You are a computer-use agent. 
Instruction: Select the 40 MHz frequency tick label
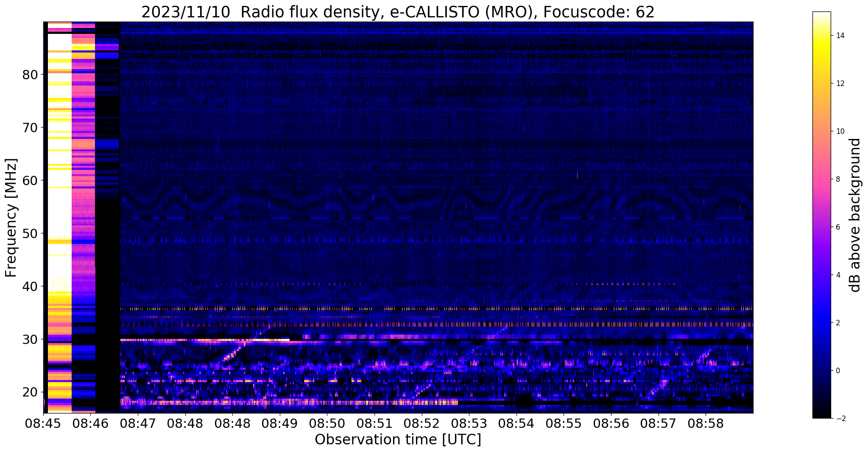click(x=30, y=287)
